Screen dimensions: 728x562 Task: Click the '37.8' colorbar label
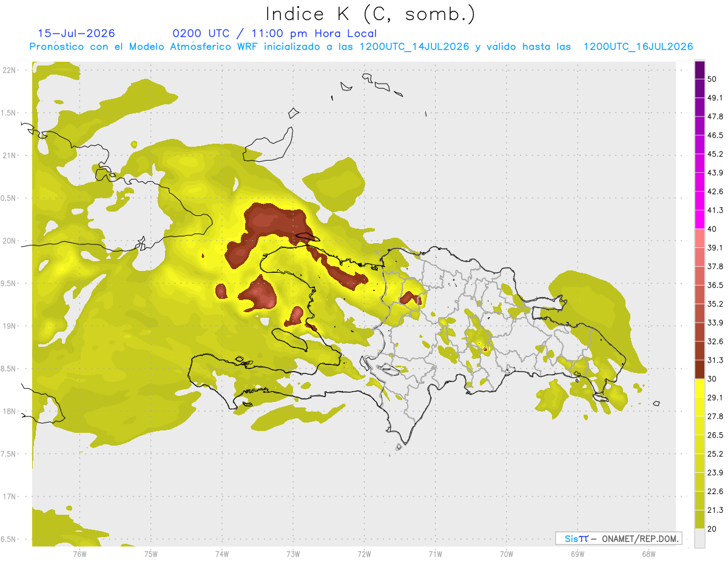tap(715, 266)
